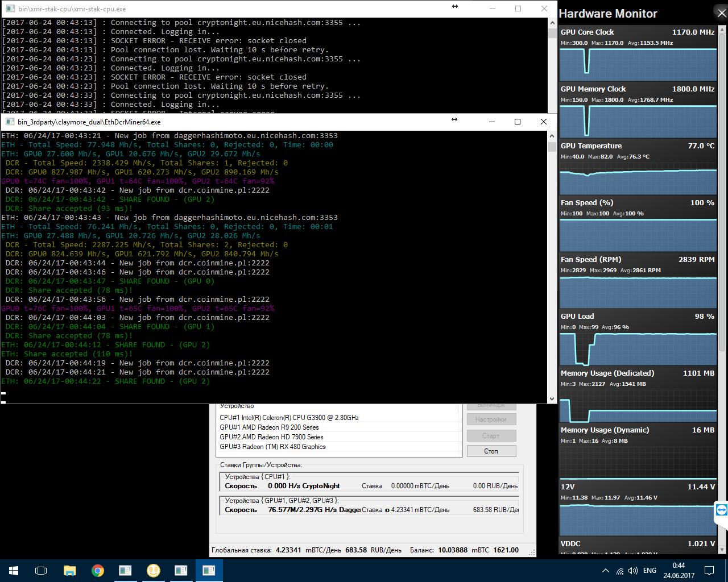Viewport: 728px width, 582px height.
Task: Click the up arrow of EthDcrMiner64 scrollbar
Action: 552,136
